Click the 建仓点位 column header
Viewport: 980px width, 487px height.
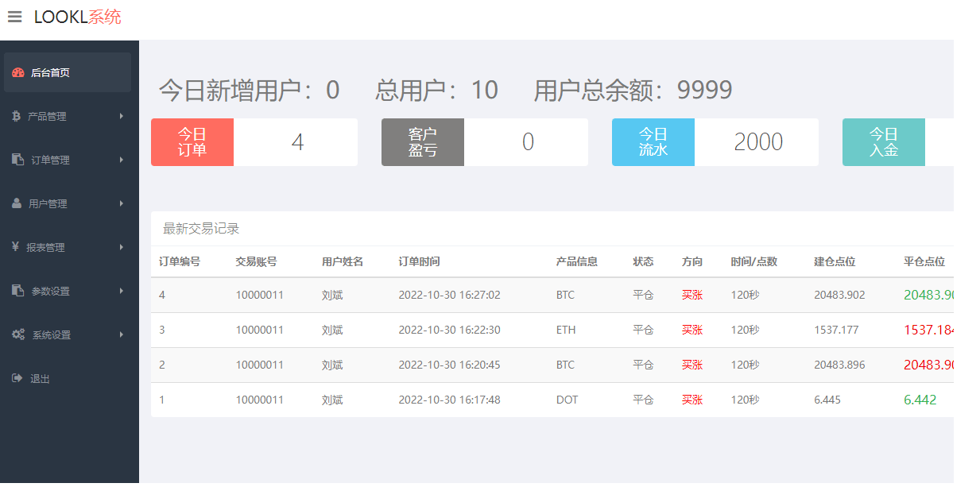pyautogui.click(x=835, y=261)
